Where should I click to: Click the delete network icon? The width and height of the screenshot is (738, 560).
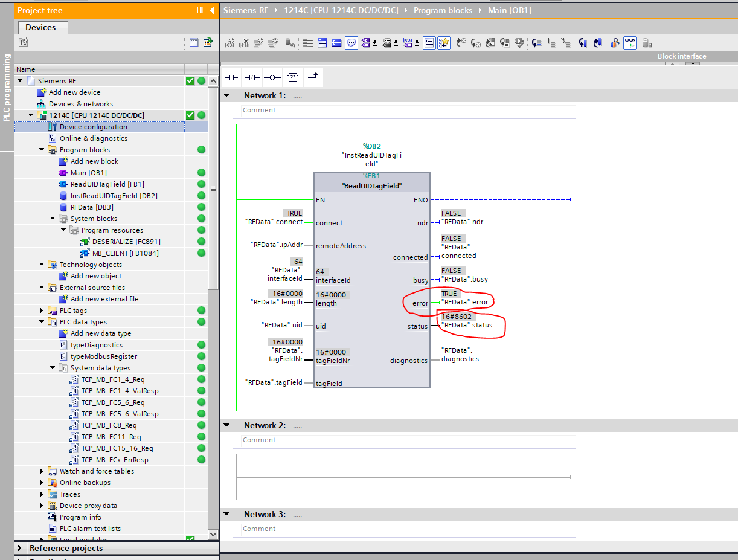tap(244, 43)
